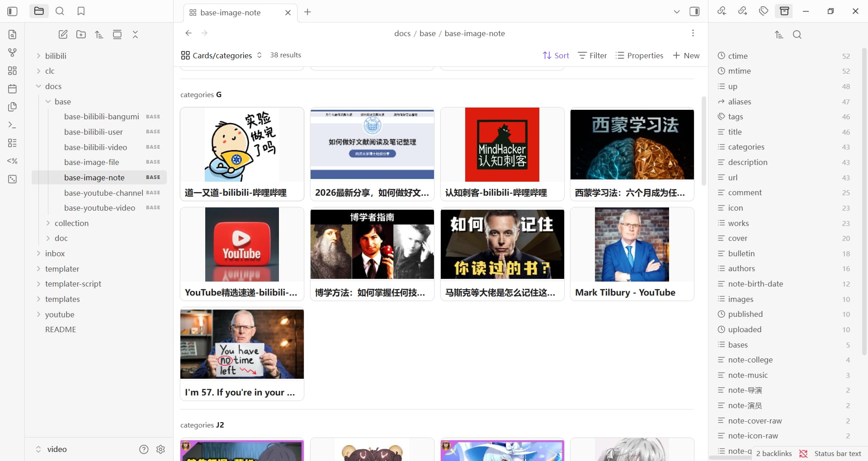The height and width of the screenshot is (461, 868).
Task: Select base-youtube-channel in the file tree
Action: coord(104,193)
